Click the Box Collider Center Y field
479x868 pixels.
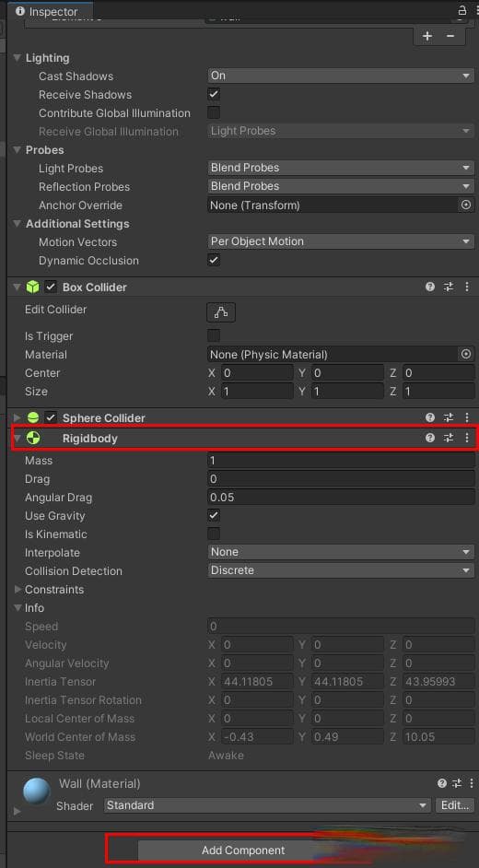tap(346, 372)
